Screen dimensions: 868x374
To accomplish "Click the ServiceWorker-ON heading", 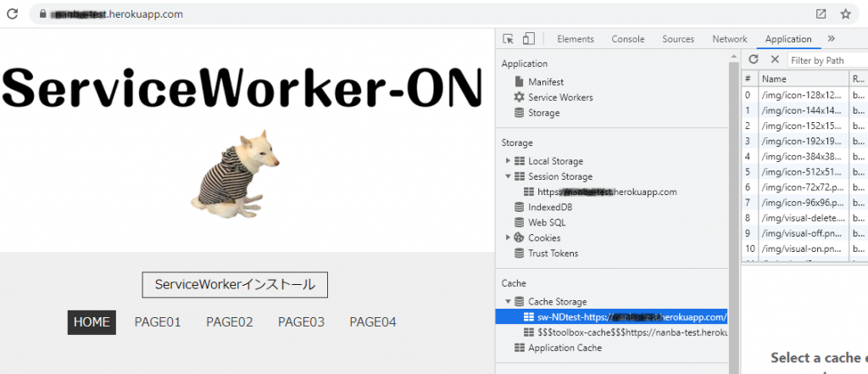I will (x=242, y=88).
